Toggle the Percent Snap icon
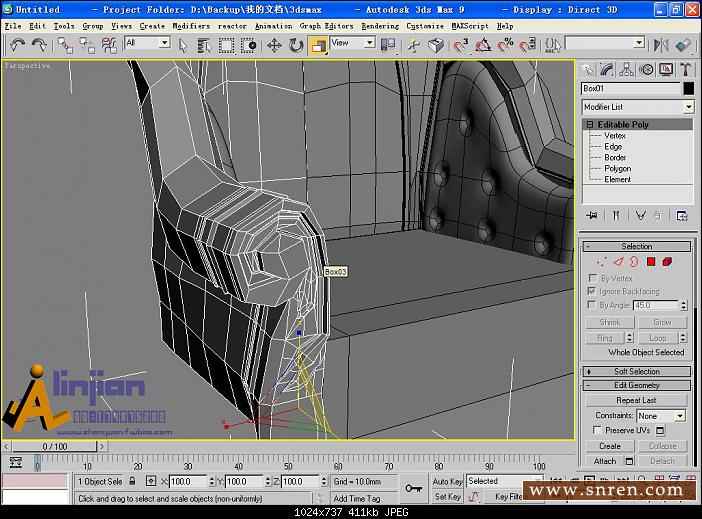702x519 pixels. pos(505,45)
